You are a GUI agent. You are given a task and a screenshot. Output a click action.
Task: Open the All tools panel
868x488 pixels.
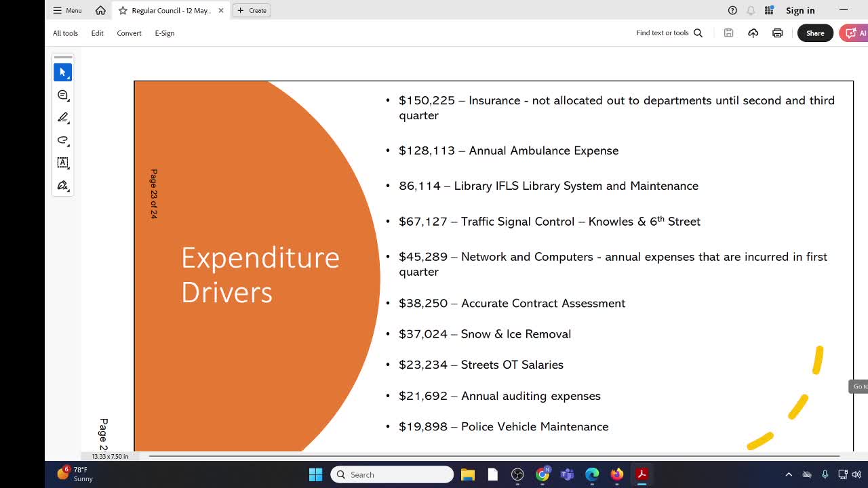coord(65,33)
